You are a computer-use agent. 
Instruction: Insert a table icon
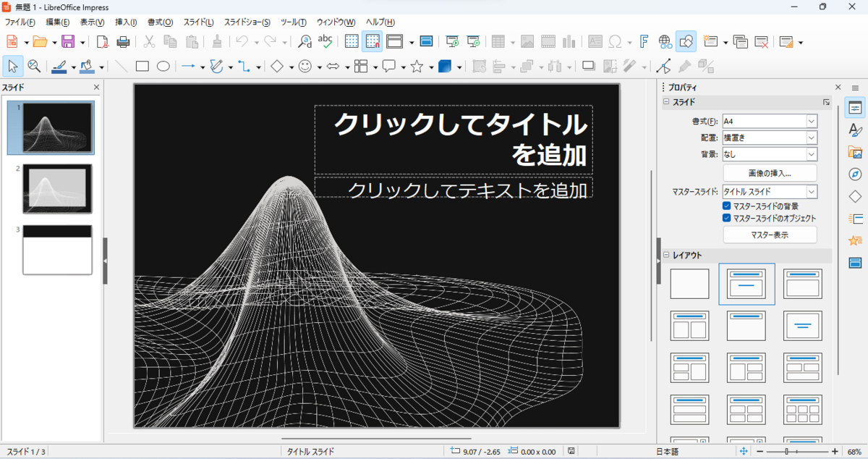point(498,41)
